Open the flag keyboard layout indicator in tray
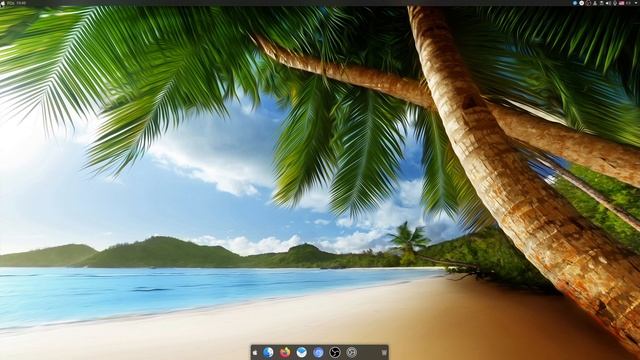 tap(621, 3)
